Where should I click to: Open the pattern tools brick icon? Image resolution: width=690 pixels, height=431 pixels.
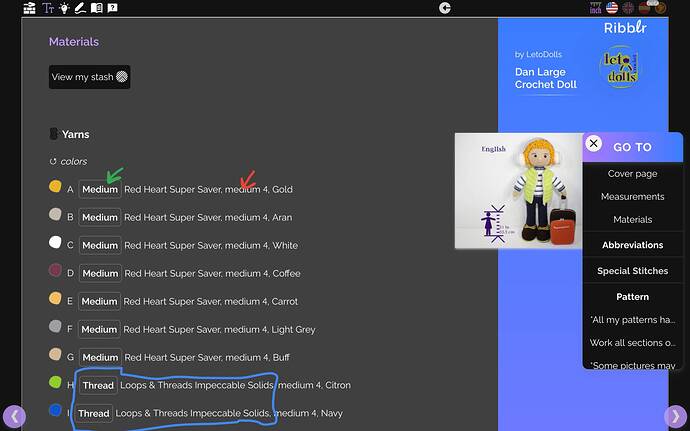[x=29, y=8]
